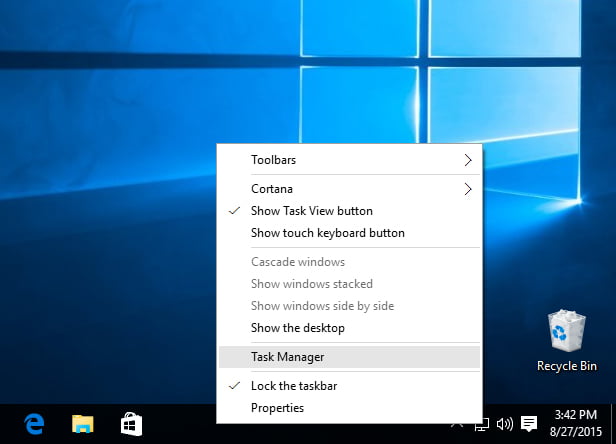Open Microsoft Edge from the taskbar
This screenshot has width=616, height=444.
point(34,424)
